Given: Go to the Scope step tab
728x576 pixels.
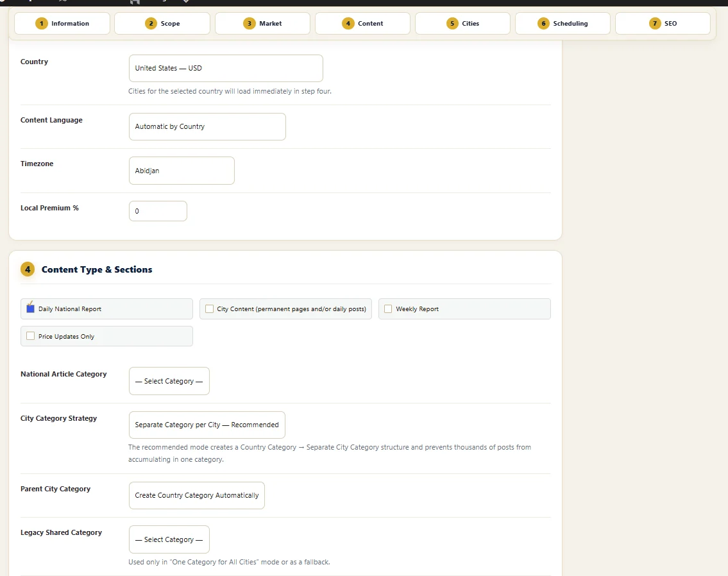Looking at the screenshot, I should (x=162, y=23).
